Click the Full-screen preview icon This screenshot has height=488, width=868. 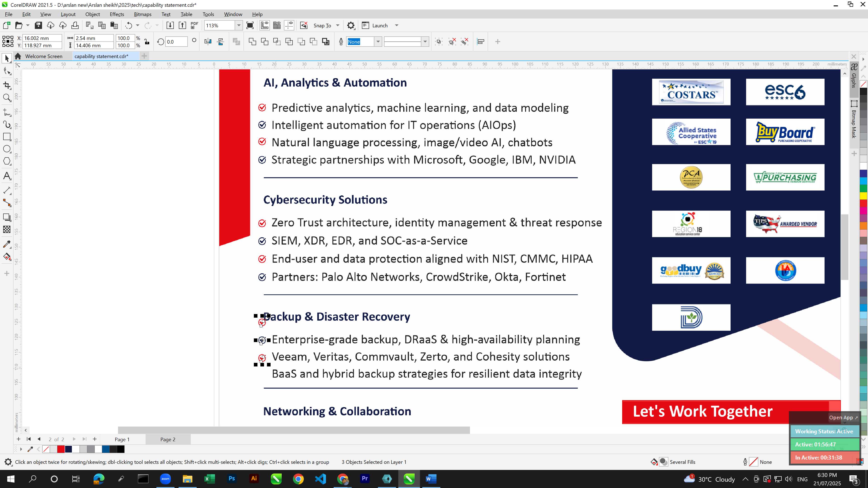(250, 25)
